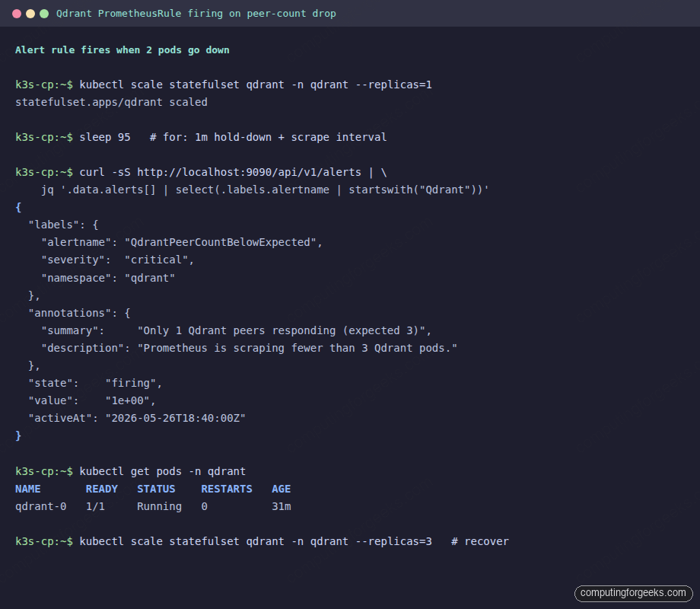Screen dimensions: 700x609
Task: Click the state 'firing' value
Action: click(133, 383)
